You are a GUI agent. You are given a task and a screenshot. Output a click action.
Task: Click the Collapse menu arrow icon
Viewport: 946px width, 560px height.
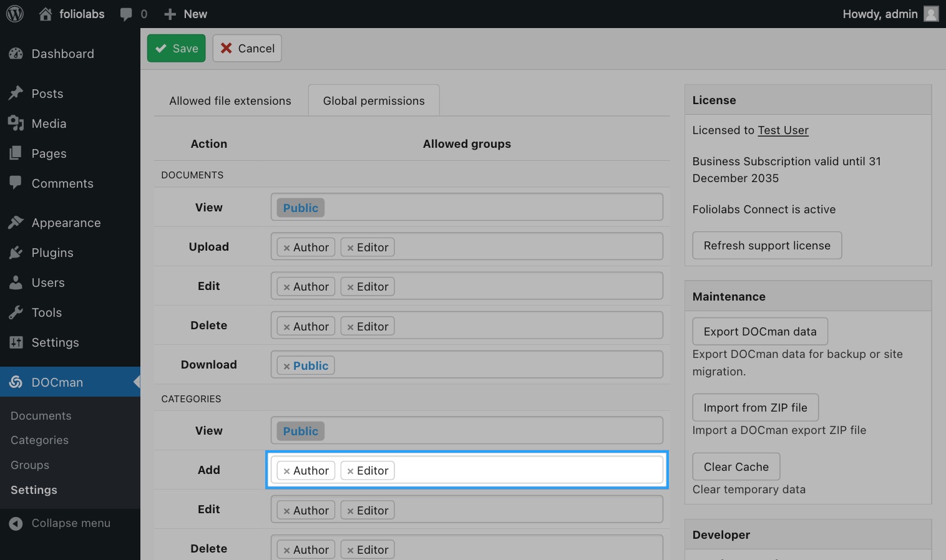point(16,524)
